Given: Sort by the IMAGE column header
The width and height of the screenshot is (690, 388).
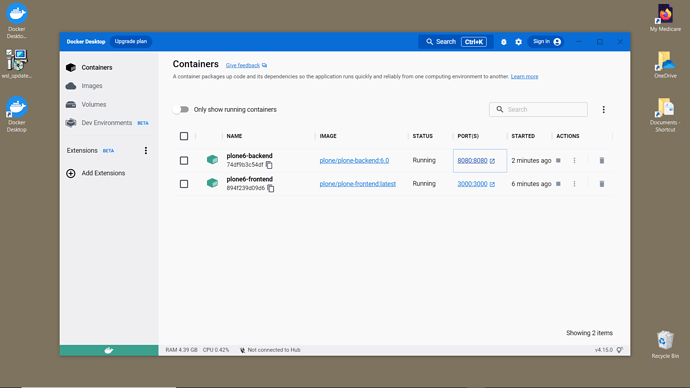Looking at the screenshot, I should click(328, 136).
